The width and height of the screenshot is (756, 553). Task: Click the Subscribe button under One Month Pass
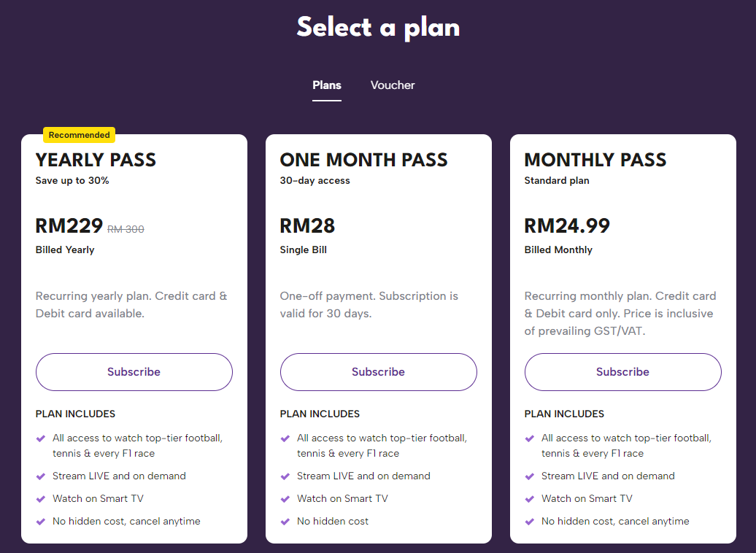tap(378, 372)
